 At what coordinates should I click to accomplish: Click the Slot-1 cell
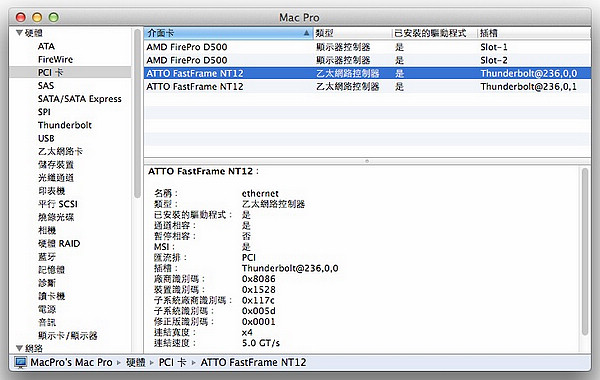(494, 47)
